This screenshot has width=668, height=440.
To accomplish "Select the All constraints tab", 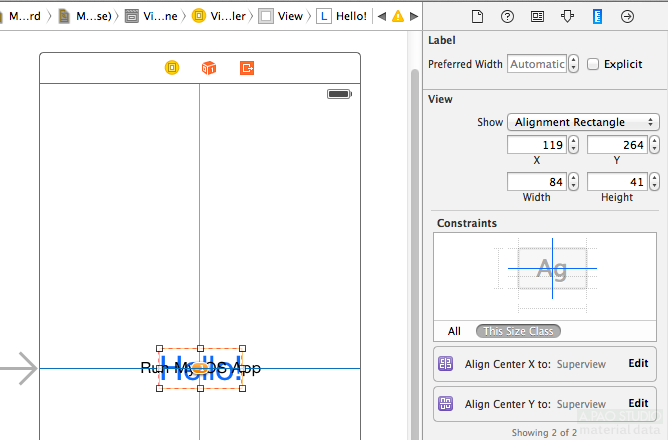I will tap(454, 331).
